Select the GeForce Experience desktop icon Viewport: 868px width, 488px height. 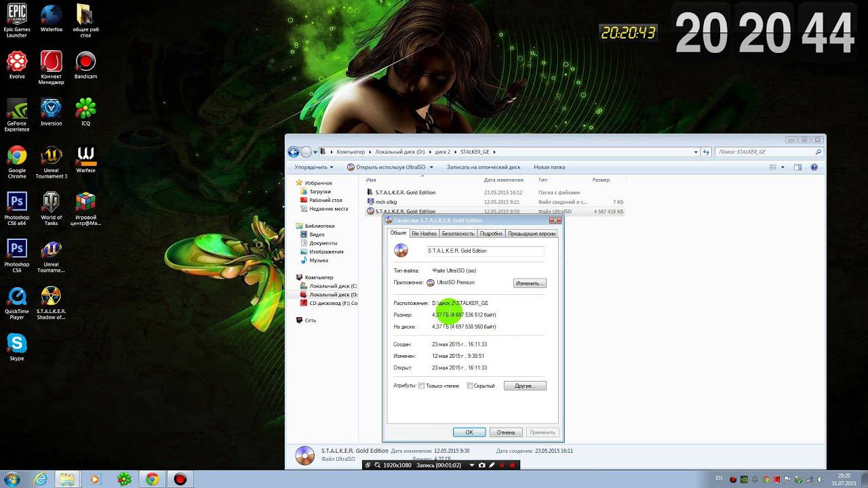tap(17, 115)
